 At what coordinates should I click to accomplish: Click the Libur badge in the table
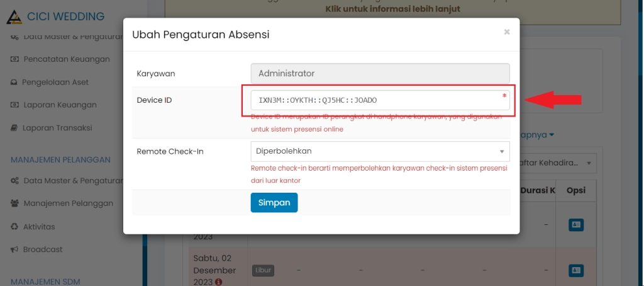pos(263,270)
